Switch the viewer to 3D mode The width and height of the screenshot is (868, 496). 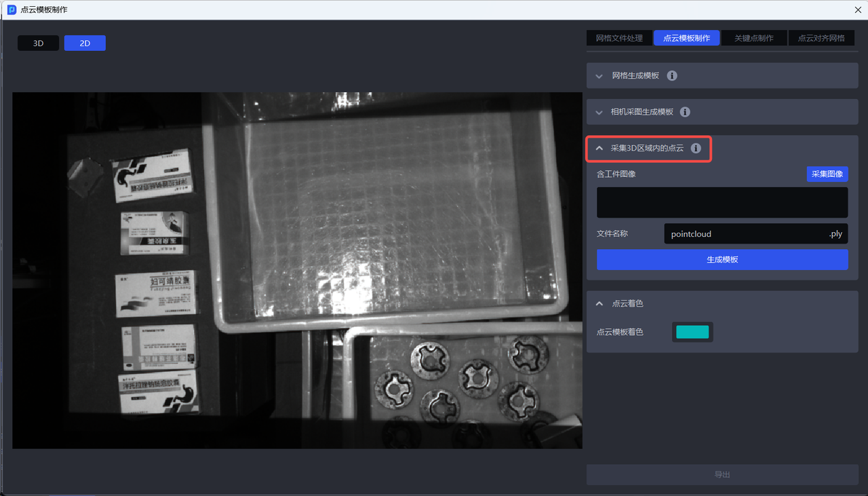[39, 43]
